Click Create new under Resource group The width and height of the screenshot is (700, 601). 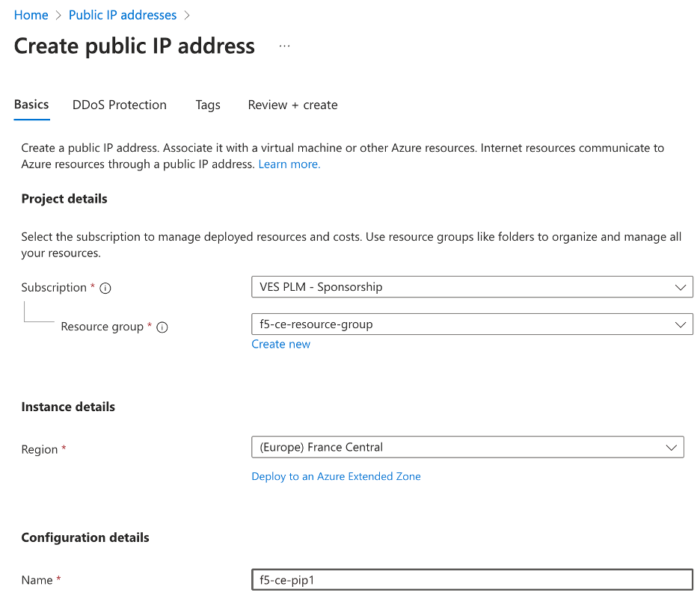[280, 344]
